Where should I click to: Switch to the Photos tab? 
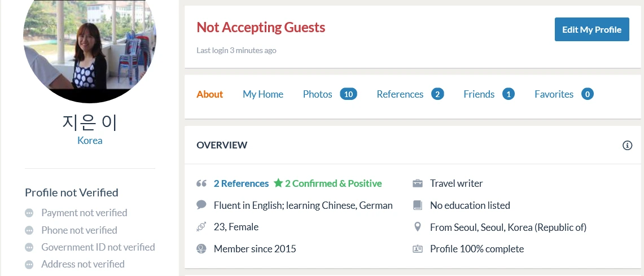point(317,94)
